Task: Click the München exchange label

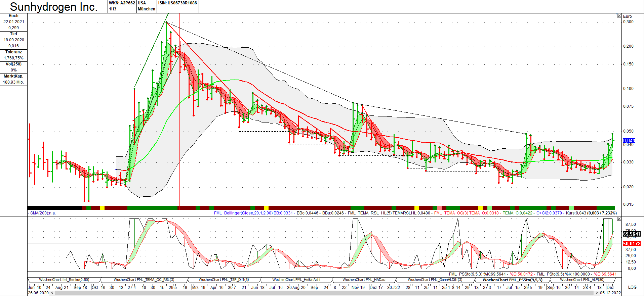Action: click(147, 9)
